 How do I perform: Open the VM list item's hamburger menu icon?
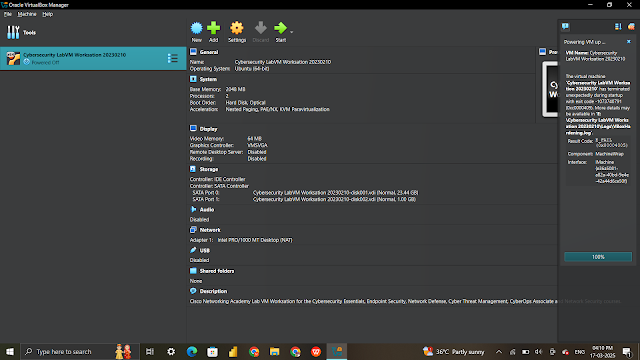click(x=172, y=58)
